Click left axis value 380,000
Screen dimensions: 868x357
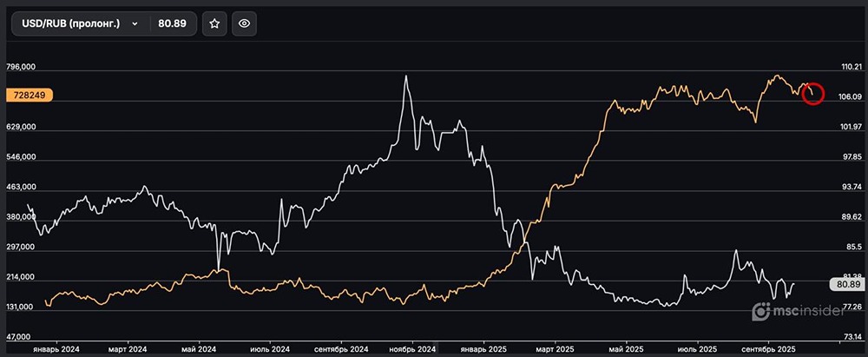click(22, 217)
